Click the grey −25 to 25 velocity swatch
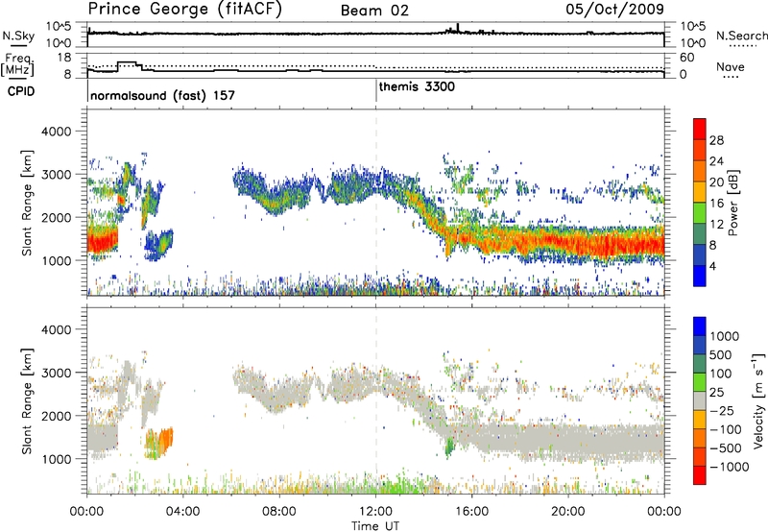 point(700,400)
